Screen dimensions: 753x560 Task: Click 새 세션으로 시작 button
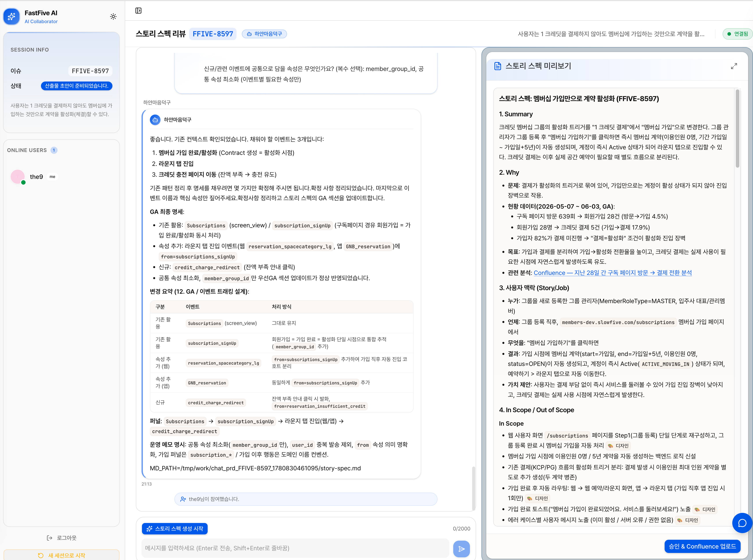62,555
